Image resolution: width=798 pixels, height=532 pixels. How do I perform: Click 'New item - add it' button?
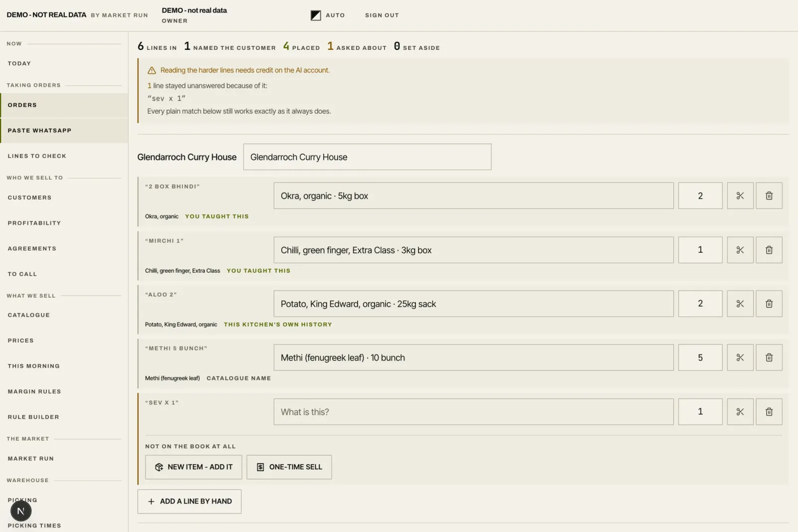click(x=194, y=467)
